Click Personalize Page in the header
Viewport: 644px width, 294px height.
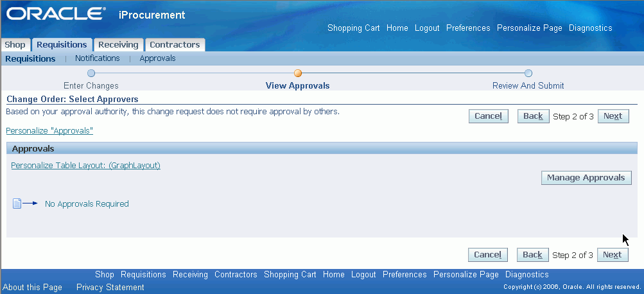tap(530, 28)
